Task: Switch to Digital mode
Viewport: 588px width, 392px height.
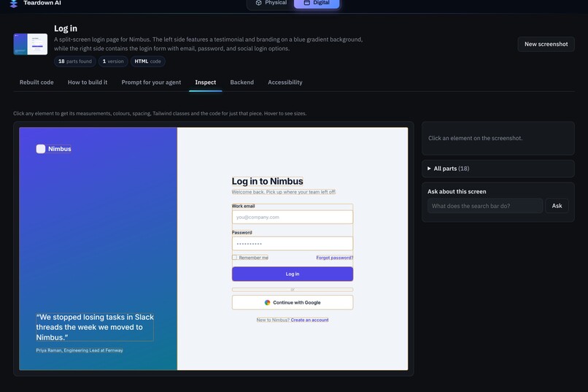Action: click(x=317, y=3)
